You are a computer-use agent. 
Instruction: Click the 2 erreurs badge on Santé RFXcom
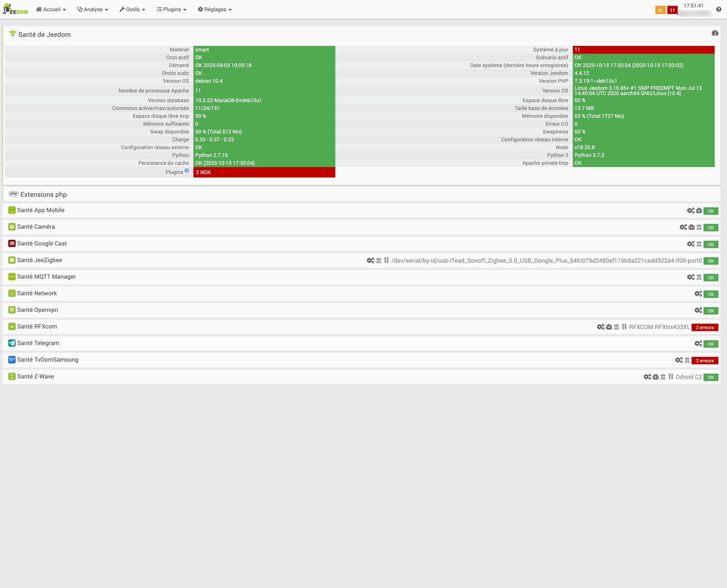pos(705,327)
